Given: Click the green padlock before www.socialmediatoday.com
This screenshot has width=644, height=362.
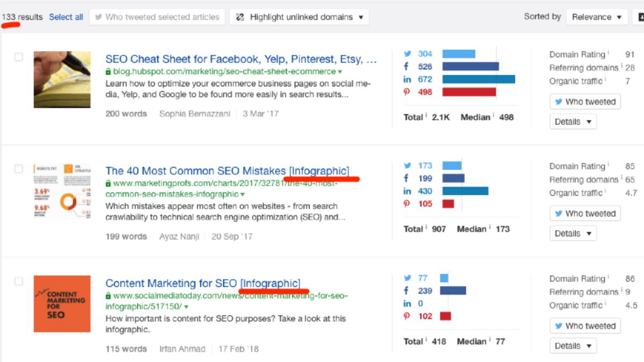Looking at the screenshot, I should (x=108, y=296).
